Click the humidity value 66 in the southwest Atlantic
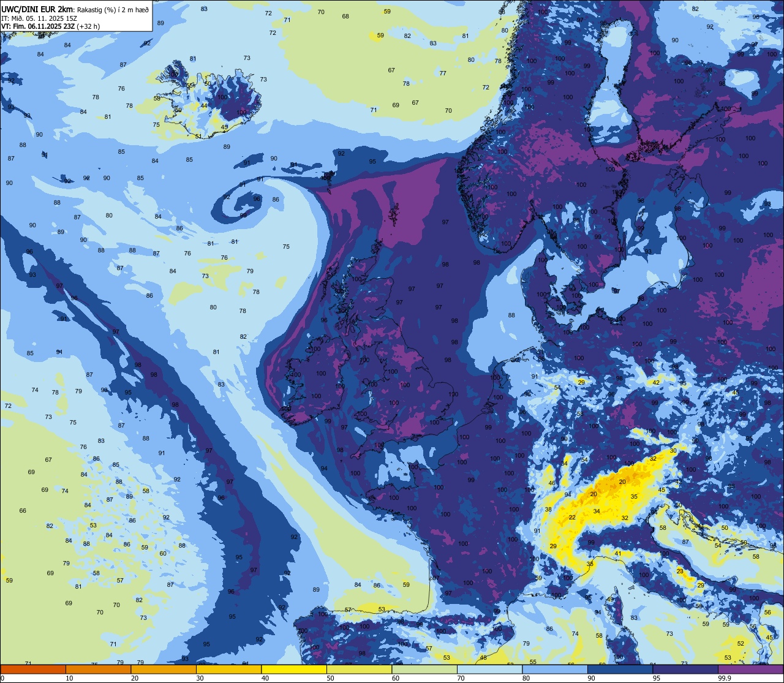This screenshot has width=784, height=683. tap(23, 511)
